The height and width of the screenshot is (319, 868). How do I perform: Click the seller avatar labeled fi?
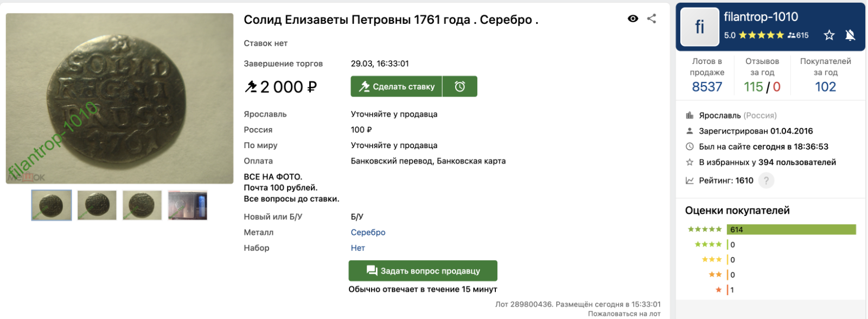pos(700,27)
